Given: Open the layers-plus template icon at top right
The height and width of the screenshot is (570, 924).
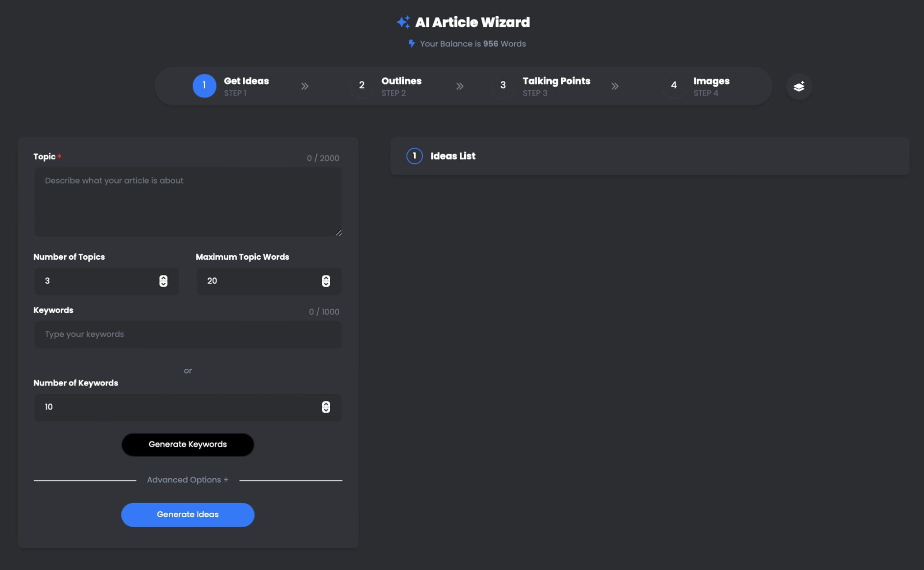Looking at the screenshot, I should pyautogui.click(x=799, y=86).
